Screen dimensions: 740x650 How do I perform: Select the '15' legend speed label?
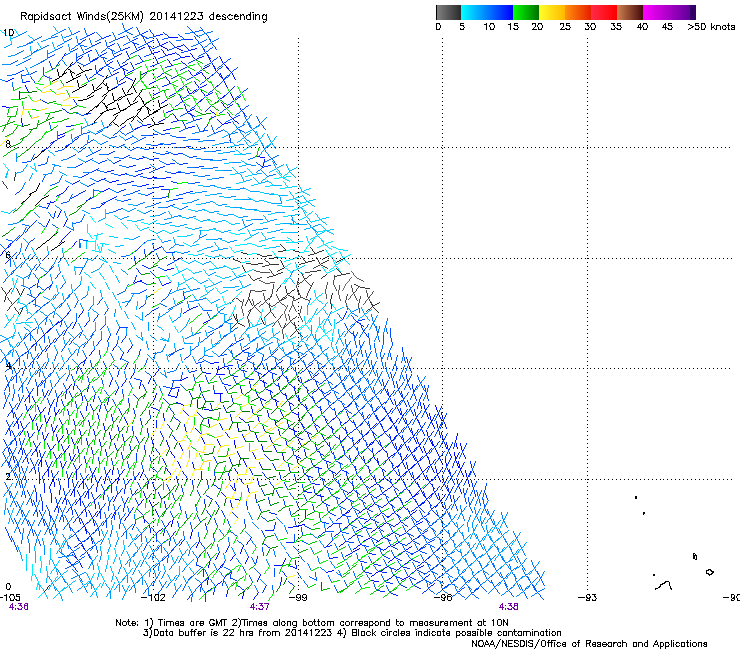click(x=513, y=27)
